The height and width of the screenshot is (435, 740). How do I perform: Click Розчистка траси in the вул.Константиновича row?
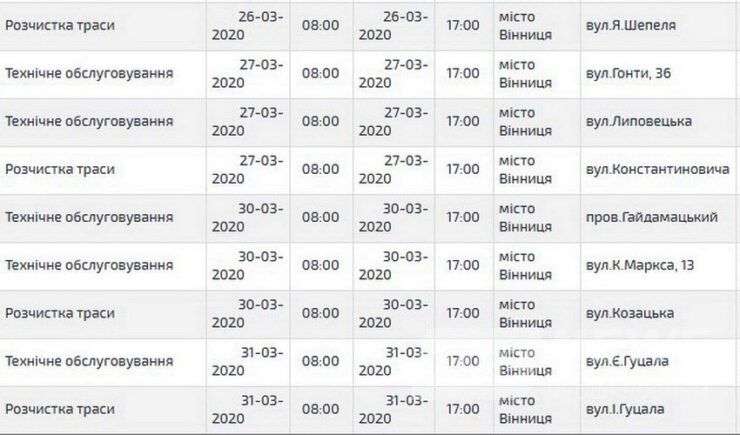coord(60,169)
